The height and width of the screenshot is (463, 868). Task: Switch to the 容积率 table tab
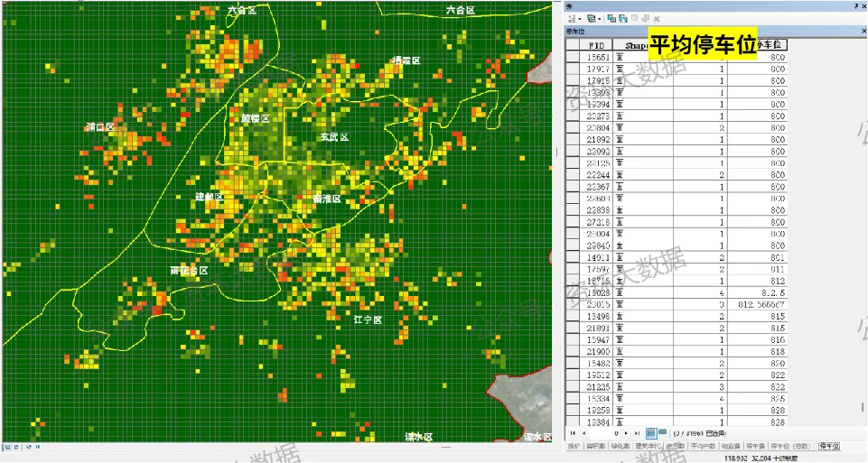tap(595, 446)
